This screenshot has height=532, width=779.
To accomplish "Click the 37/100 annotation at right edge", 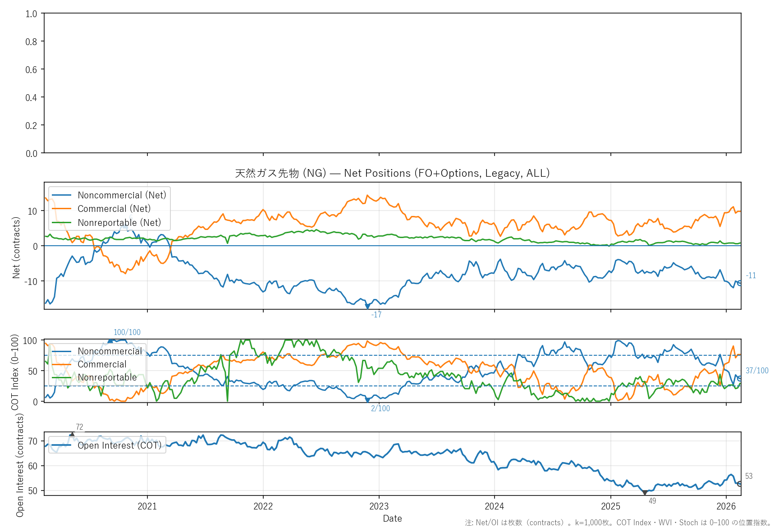I will click(757, 371).
